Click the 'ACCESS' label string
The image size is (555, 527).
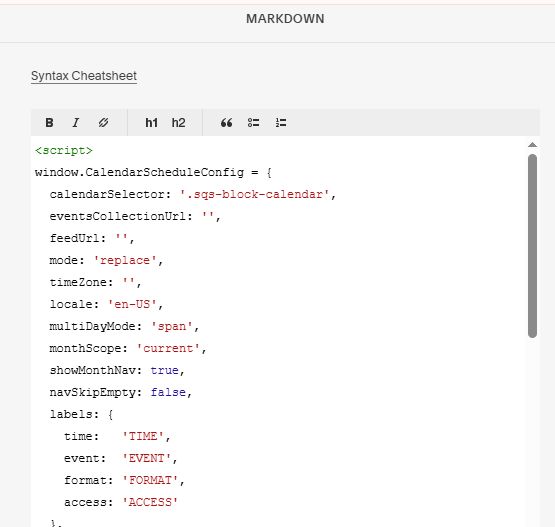point(150,502)
